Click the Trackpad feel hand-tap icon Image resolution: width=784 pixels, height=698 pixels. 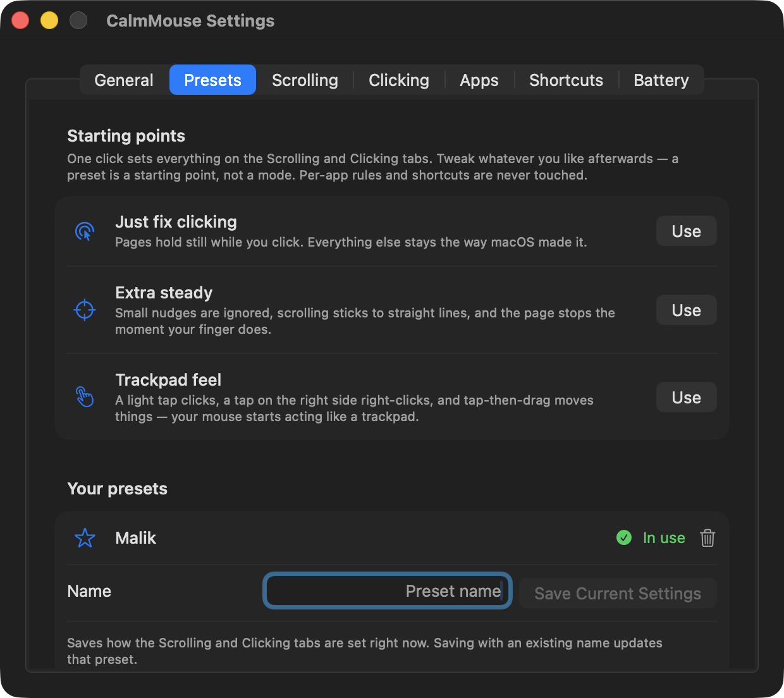click(85, 397)
